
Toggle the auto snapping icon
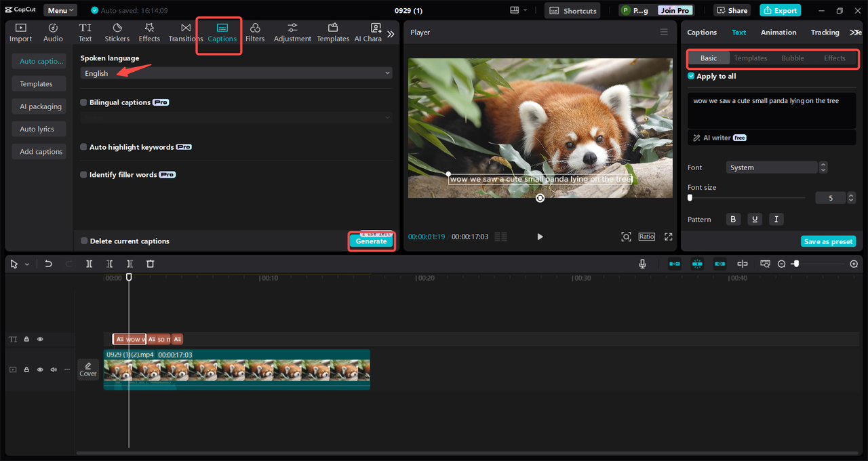pos(697,264)
